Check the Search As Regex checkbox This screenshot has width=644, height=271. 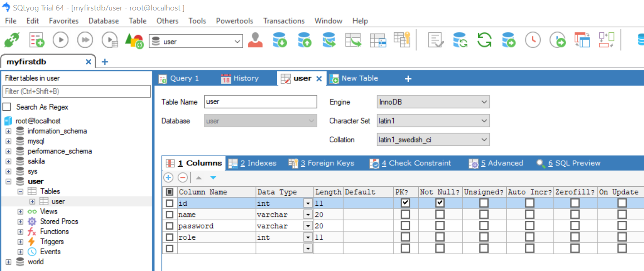pos(7,107)
